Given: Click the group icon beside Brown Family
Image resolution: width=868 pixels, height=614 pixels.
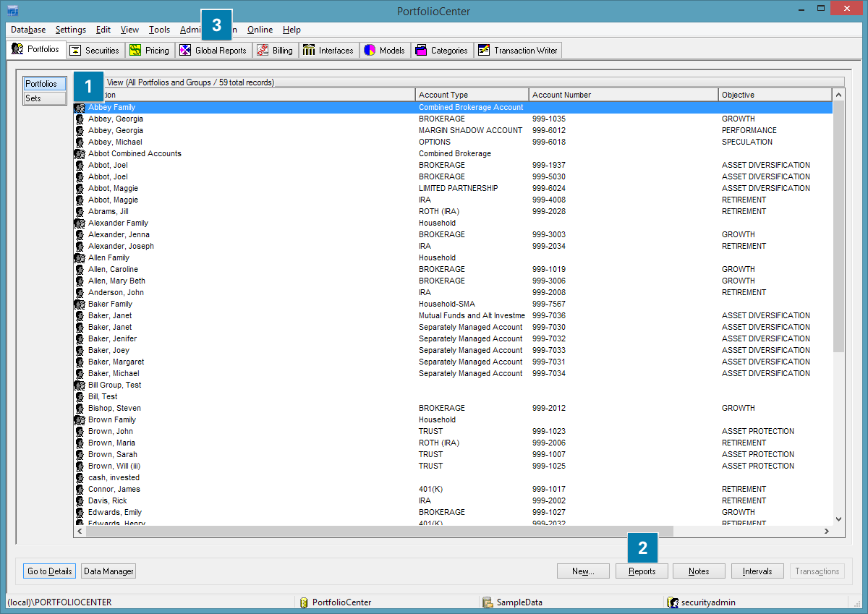Looking at the screenshot, I should tap(80, 419).
